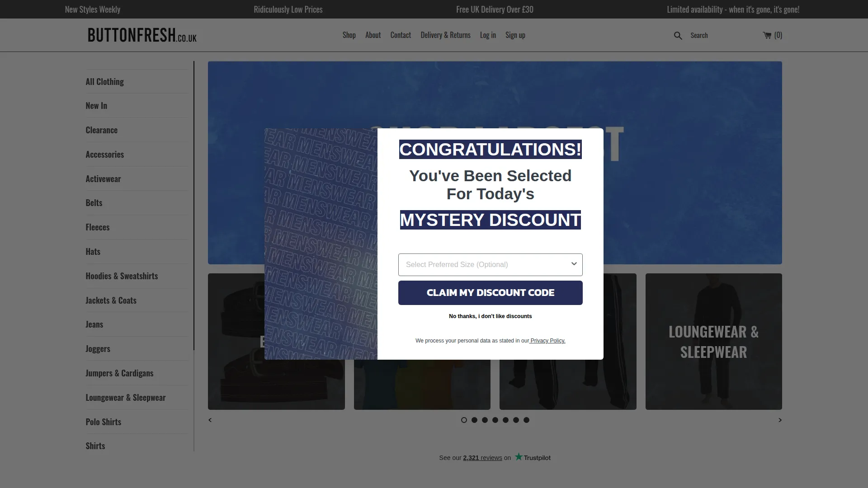Open Hoodies & Sweatshirts category
Viewport: 868px width, 488px height.
coord(122,276)
